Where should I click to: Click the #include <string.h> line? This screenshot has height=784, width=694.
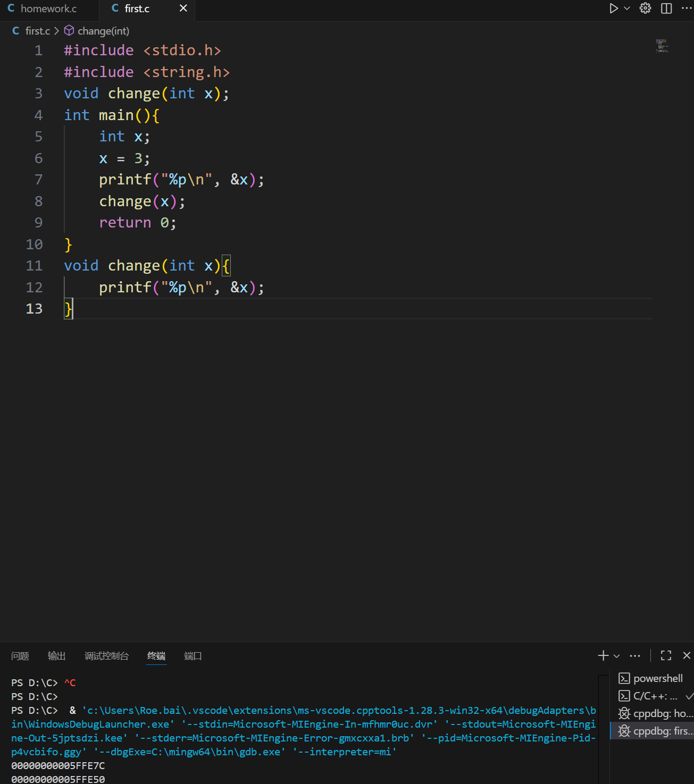[x=147, y=72]
